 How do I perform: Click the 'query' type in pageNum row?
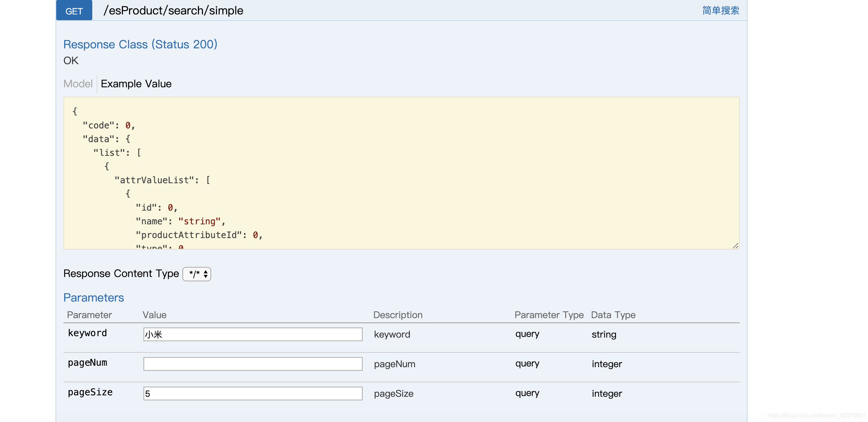pos(527,363)
